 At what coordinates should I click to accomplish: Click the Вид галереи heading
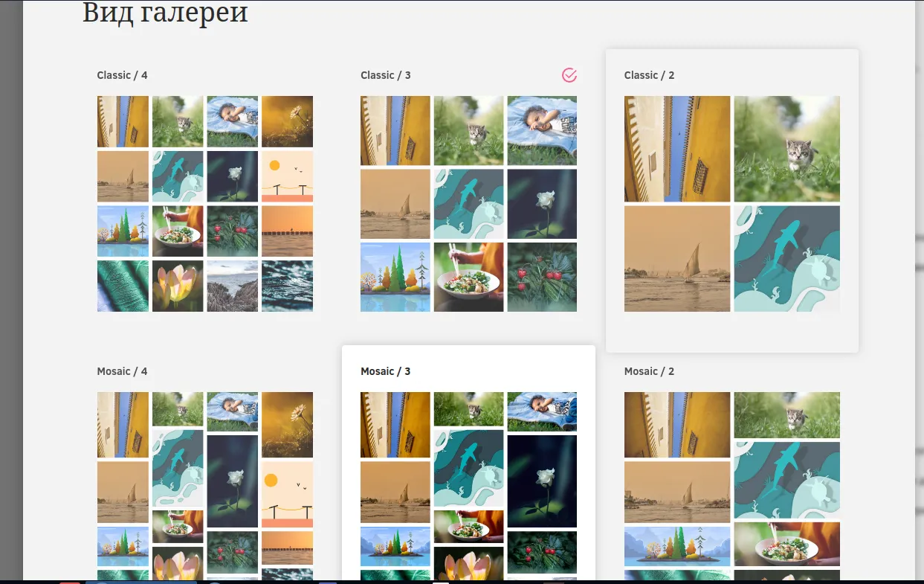[x=165, y=13]
